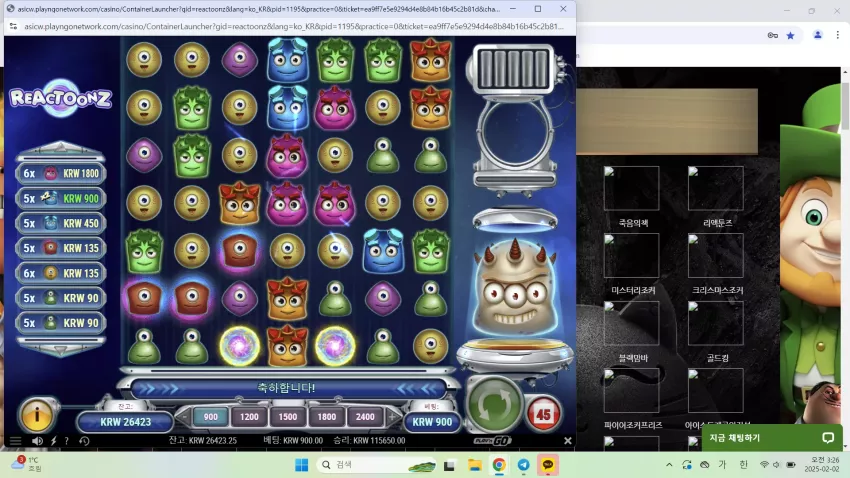850x478 pixels.
Task: Open the game help question mark
Action: [x=67, y=441]
